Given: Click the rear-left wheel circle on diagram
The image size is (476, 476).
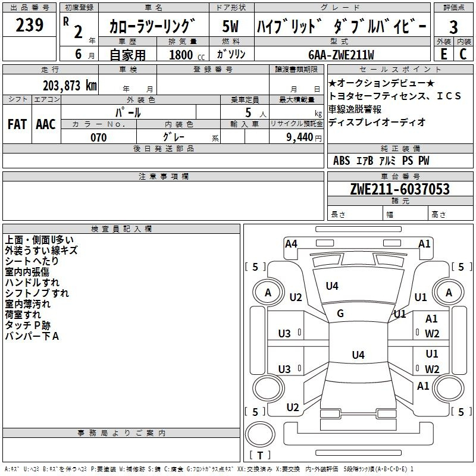Looking at the screenshot, I should pyautogui.click(x=268, y=388).
